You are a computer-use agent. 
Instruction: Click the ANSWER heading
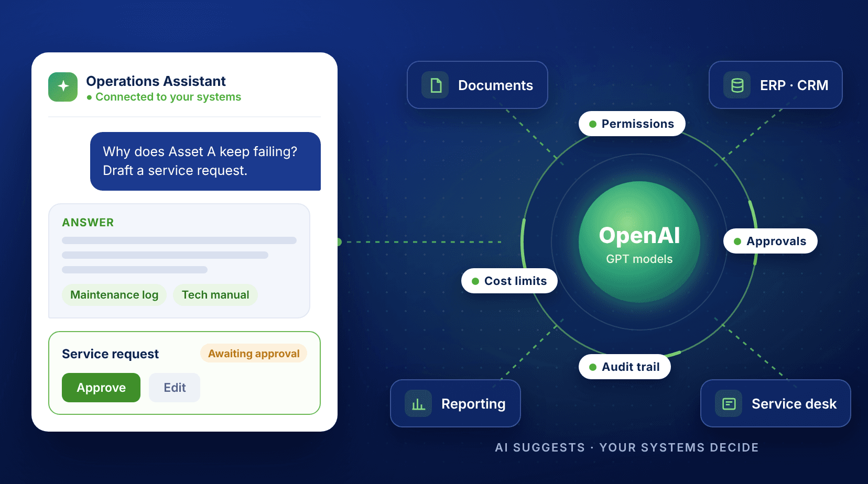(x=88, y=223)
